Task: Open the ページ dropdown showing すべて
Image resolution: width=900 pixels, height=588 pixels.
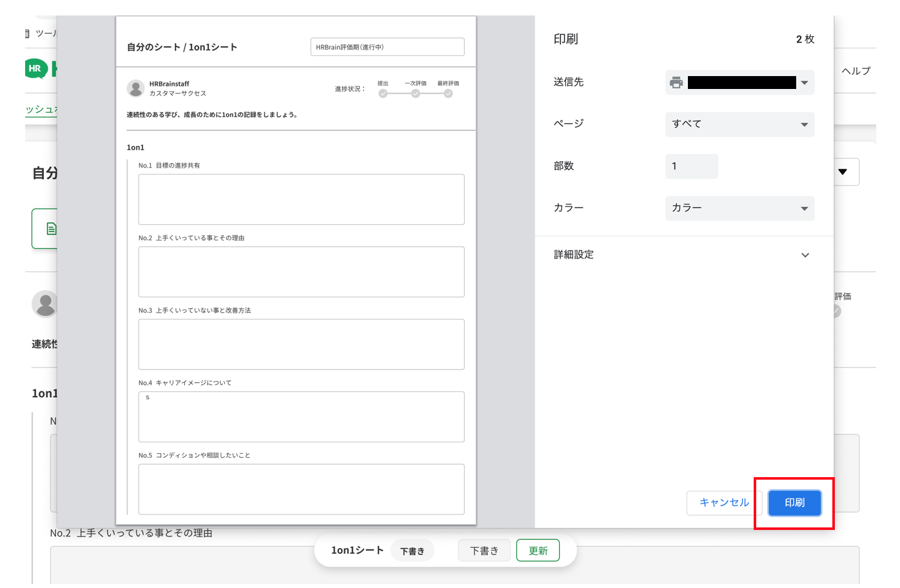Action: (739, 124)
